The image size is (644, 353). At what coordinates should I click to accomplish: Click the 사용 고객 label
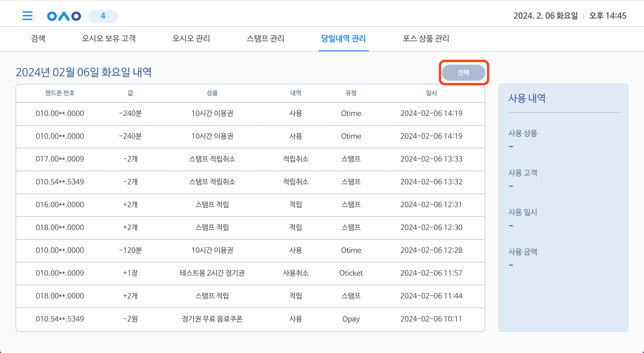pyautogui.click(x=523, y=173)
